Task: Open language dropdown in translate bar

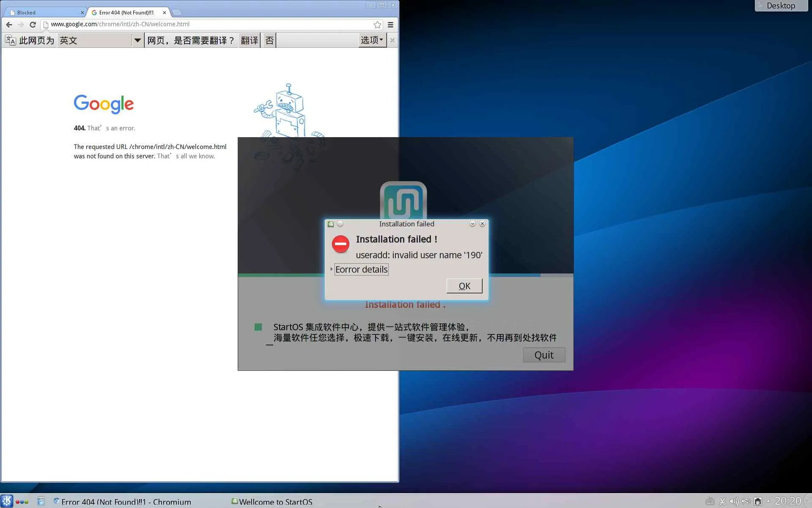Action: pos(137,40)
